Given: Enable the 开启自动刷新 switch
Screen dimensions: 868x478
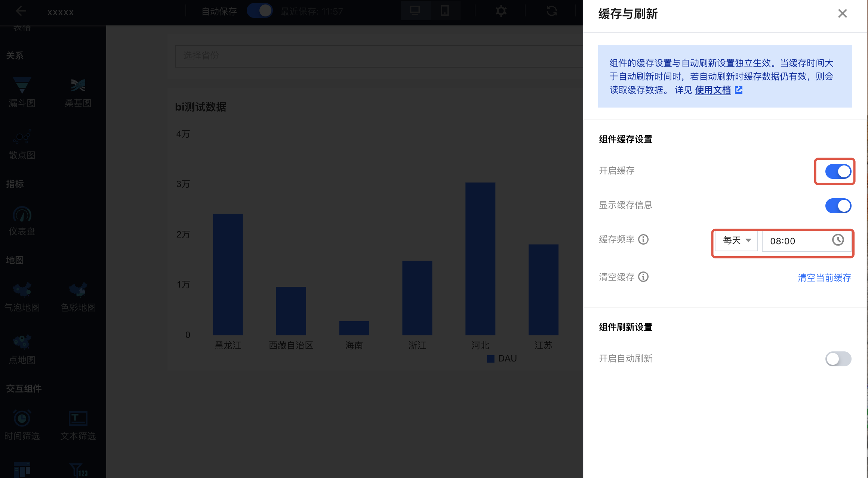Looking at the screenshot, I should pos(838,359).
